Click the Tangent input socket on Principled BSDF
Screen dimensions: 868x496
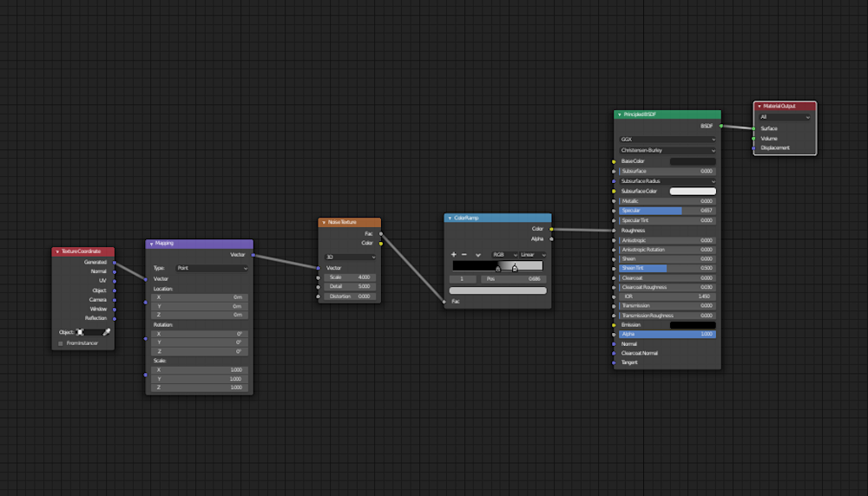pyautogui.click(x=614, y=362)
